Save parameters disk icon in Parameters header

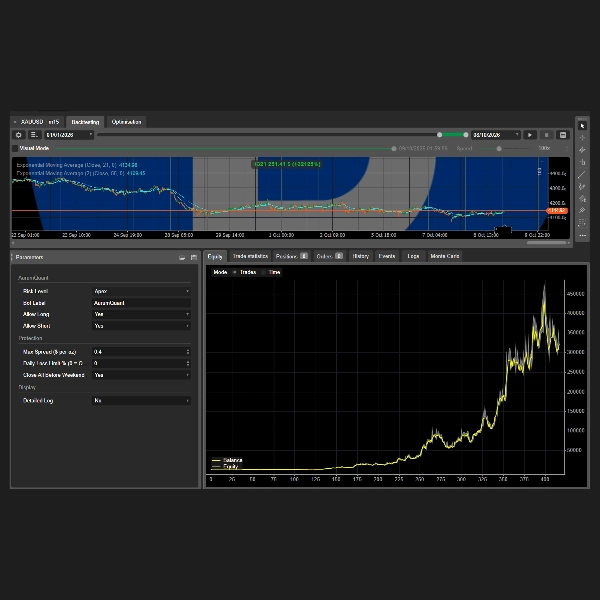coord(194,258)
